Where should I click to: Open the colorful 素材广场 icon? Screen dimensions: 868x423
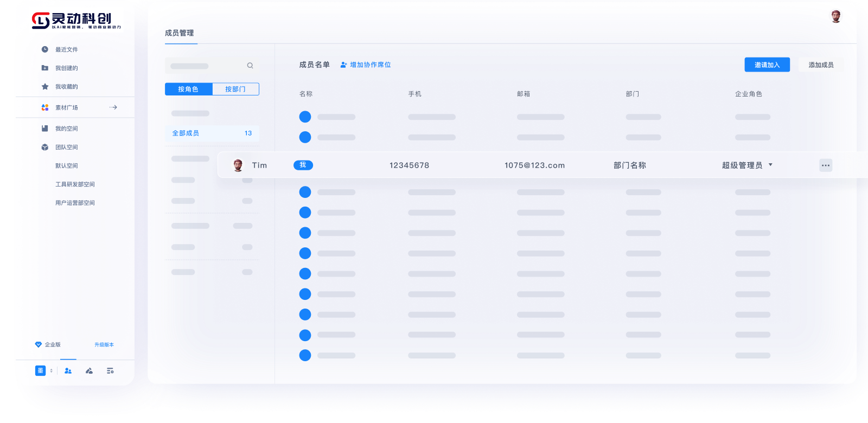(45, 107)
